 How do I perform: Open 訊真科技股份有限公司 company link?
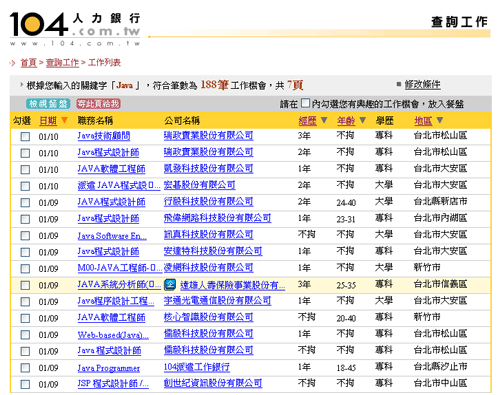[208, 235]
